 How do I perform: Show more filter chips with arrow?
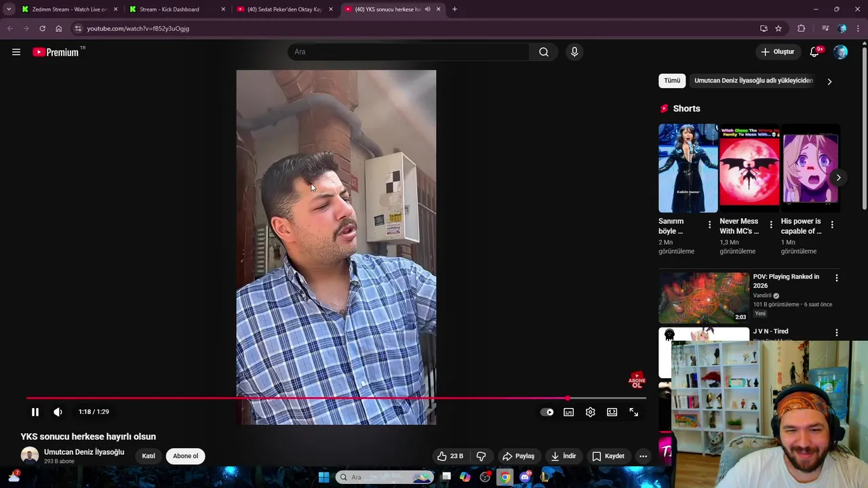(x=829, y=81)
